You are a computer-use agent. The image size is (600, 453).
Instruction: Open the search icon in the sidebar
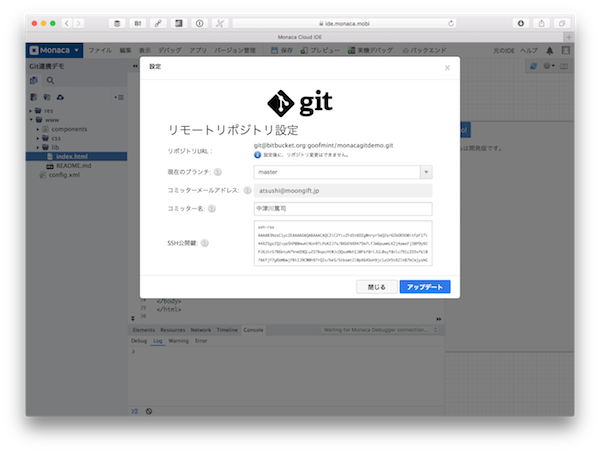pos(50,80)
